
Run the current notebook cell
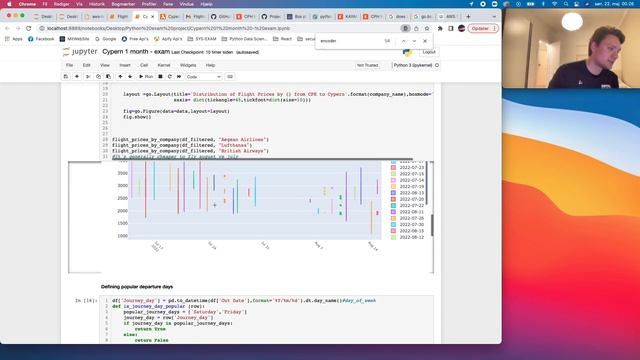(146, 77)
